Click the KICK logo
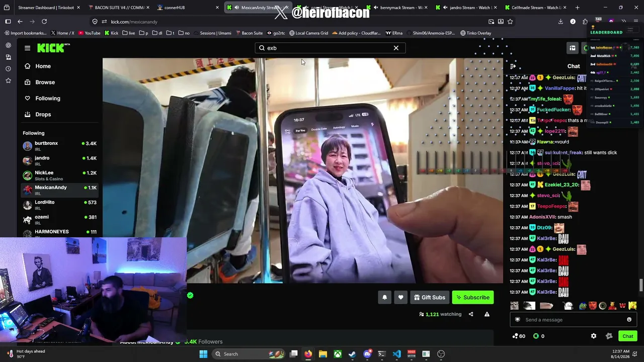 click(53, 48)
